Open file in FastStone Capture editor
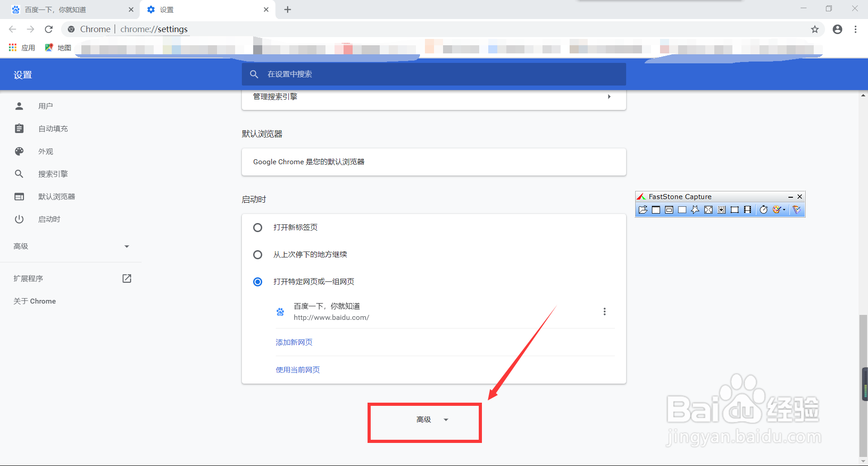The image size is (868, 466). tap(643, 209)
